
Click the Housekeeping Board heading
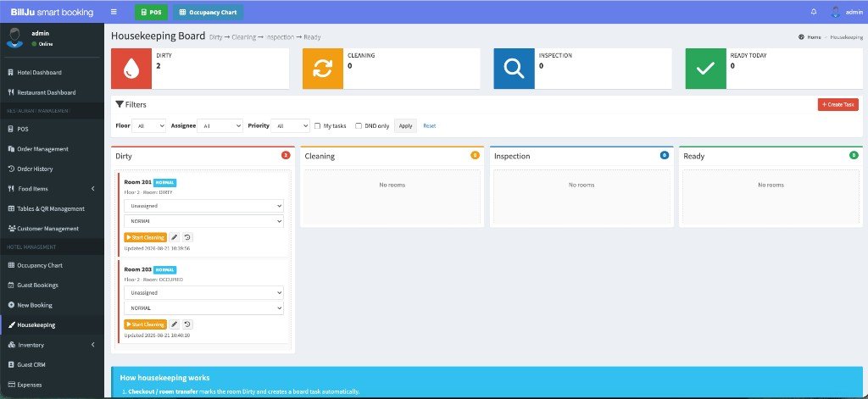(x=159, y=36)
